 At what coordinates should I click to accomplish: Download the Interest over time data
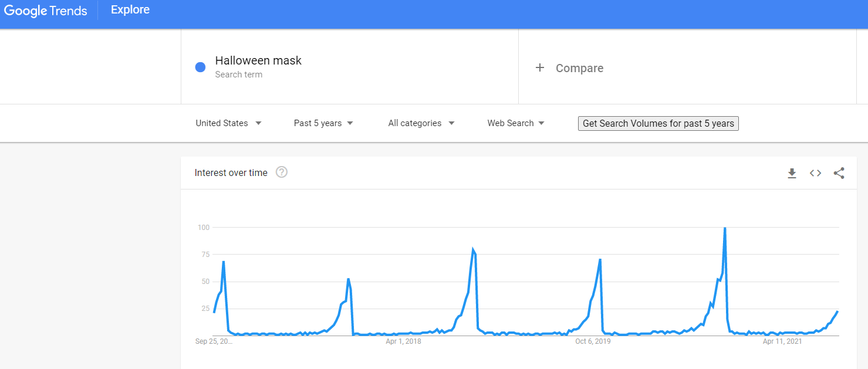pyautogui.click(x=792, y=173)
